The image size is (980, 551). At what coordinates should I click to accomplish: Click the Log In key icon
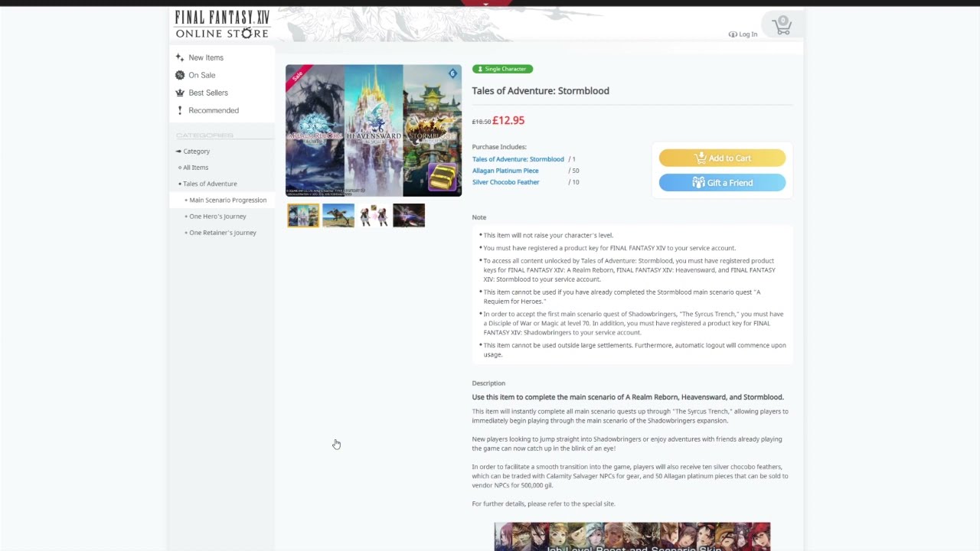point(733,34)
